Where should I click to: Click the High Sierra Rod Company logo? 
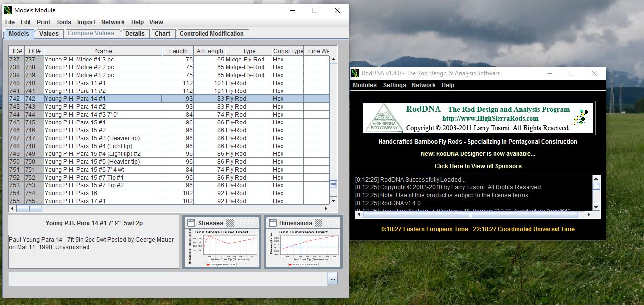click(382, 118)
